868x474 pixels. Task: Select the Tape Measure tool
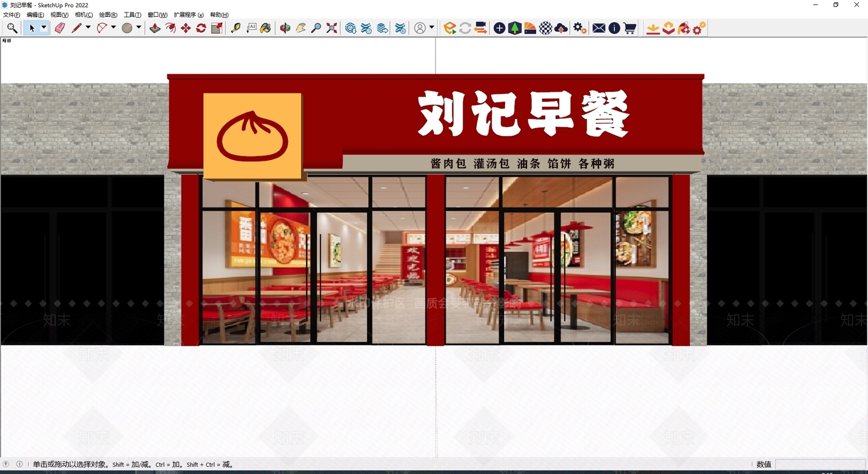[235, 28]
